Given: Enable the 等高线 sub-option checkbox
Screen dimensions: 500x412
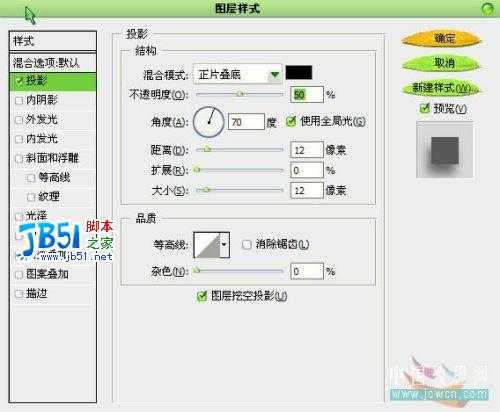Looking at the screenshot, I should point(31,178).
